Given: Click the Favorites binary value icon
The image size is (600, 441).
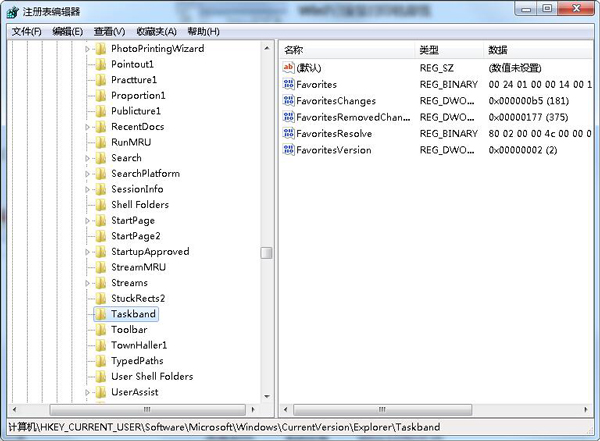Looking at the screenshot, I should [288, 84].
